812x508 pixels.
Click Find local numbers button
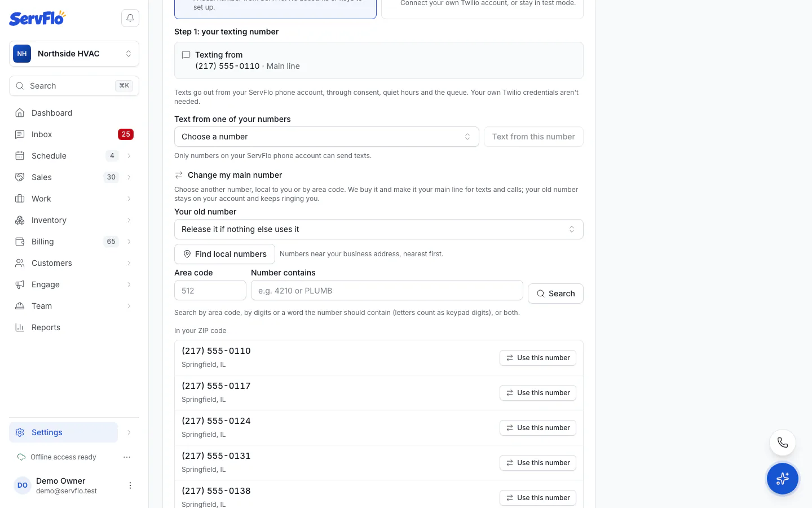click(224, 254)
